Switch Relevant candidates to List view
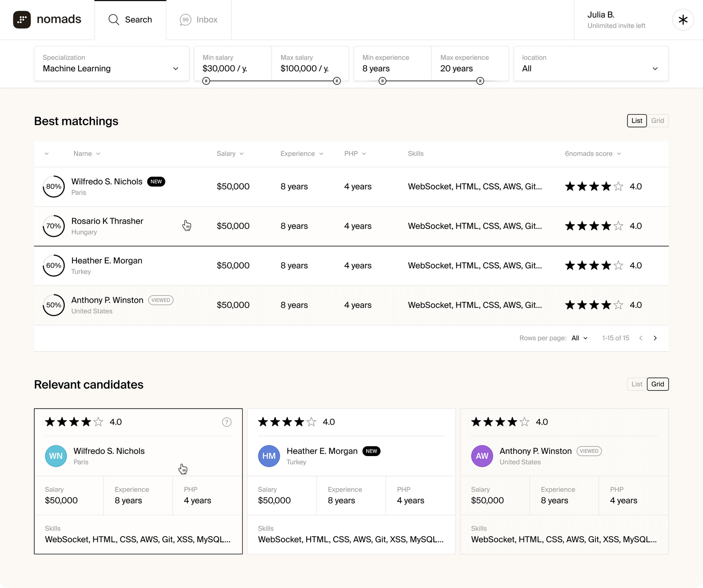 coord(637,384)
